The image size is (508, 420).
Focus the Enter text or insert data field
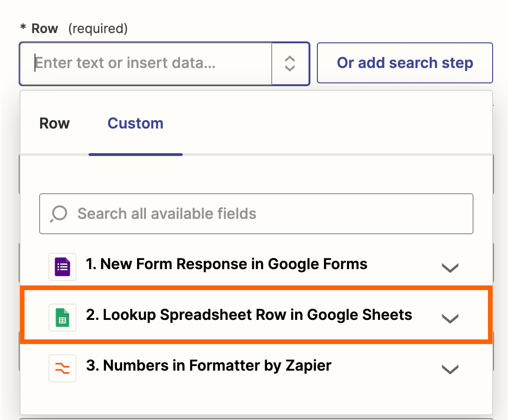point(149,63)
